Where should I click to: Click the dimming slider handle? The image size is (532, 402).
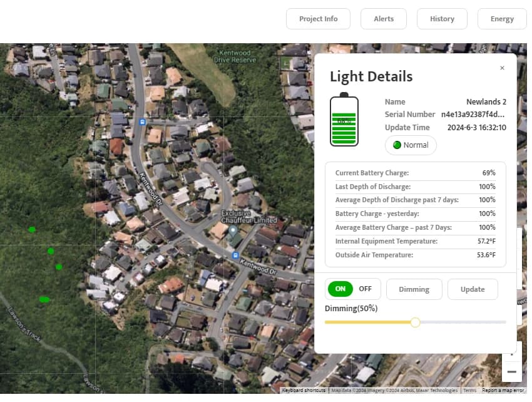415,322
